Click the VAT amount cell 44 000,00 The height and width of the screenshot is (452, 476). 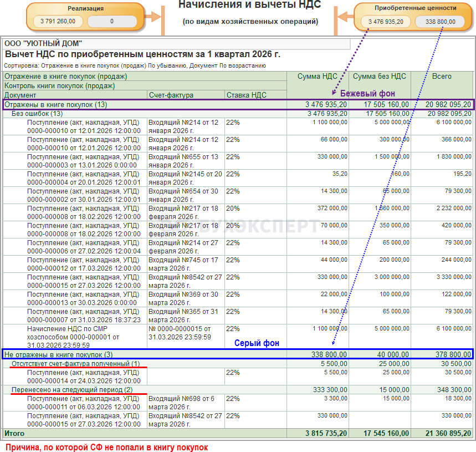click(x=334, y=260)
